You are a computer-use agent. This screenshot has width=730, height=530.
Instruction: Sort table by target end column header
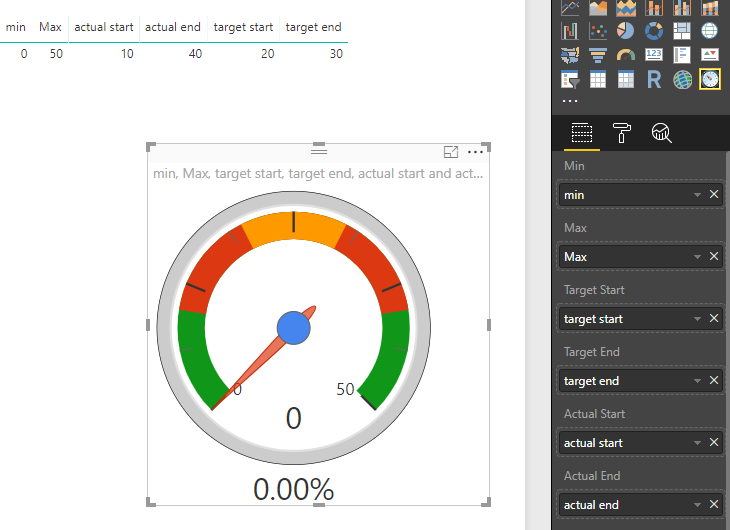coord(313,27)
